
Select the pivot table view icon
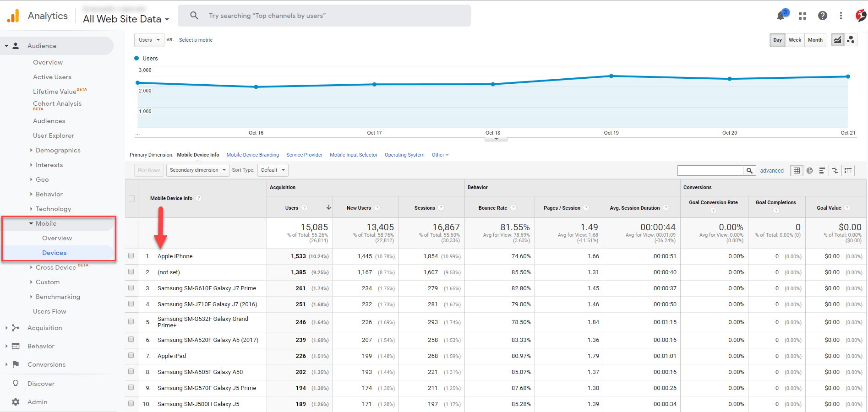(848, 170)
